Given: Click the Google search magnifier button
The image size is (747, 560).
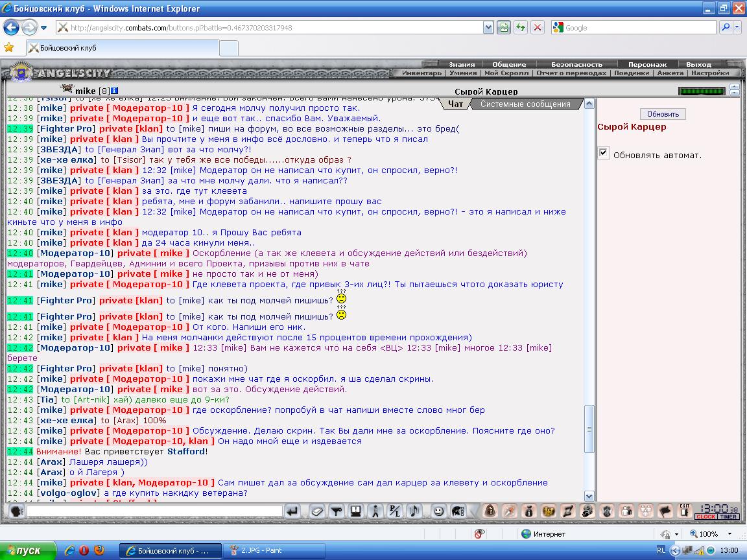Looking at the screenshot, I should [x=726, y=27].
